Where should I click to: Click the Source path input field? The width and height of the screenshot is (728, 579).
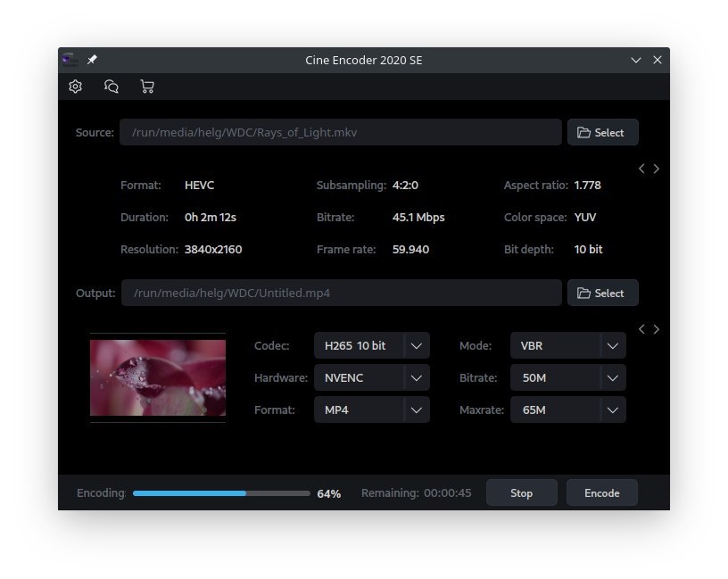[340, 132]
